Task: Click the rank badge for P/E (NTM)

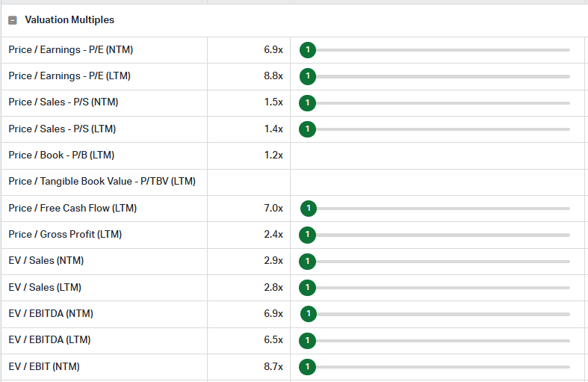Action: pyautogui.click(x=308, y=50)
